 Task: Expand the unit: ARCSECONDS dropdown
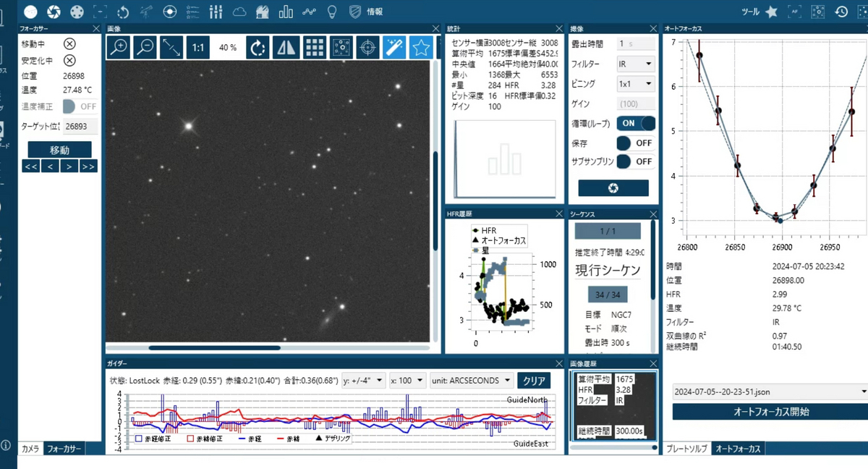[x=472, y=381]
